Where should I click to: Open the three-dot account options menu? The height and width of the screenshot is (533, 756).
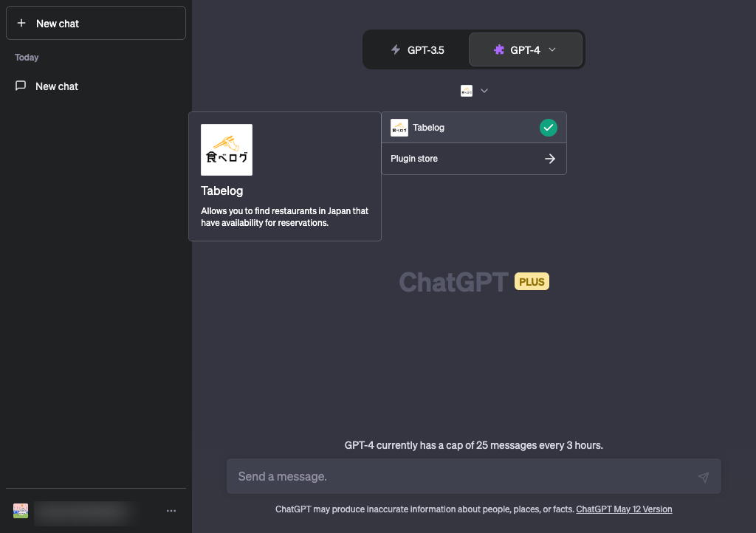point(171,511)
